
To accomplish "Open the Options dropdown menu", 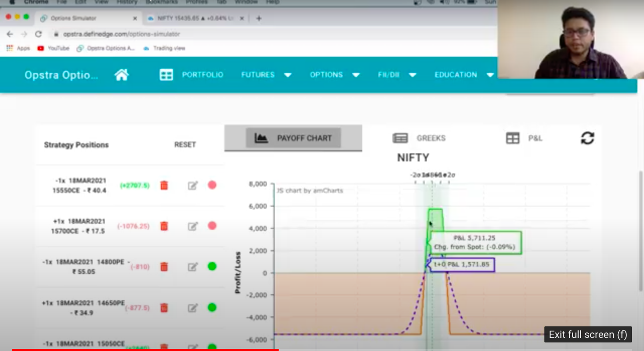I will [335, 75].
